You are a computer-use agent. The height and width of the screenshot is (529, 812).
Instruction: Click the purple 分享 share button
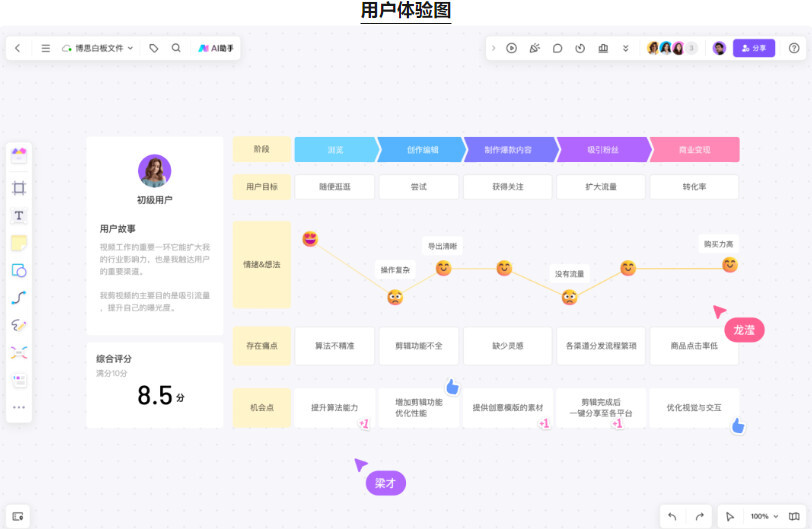click(x=754, y=48)
